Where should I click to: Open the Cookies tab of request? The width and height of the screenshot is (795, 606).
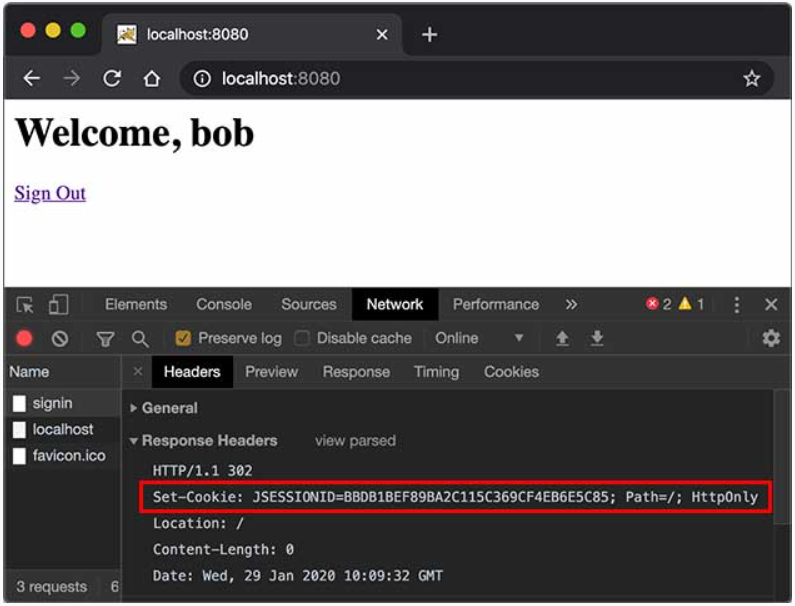click(x=511, y=372)
